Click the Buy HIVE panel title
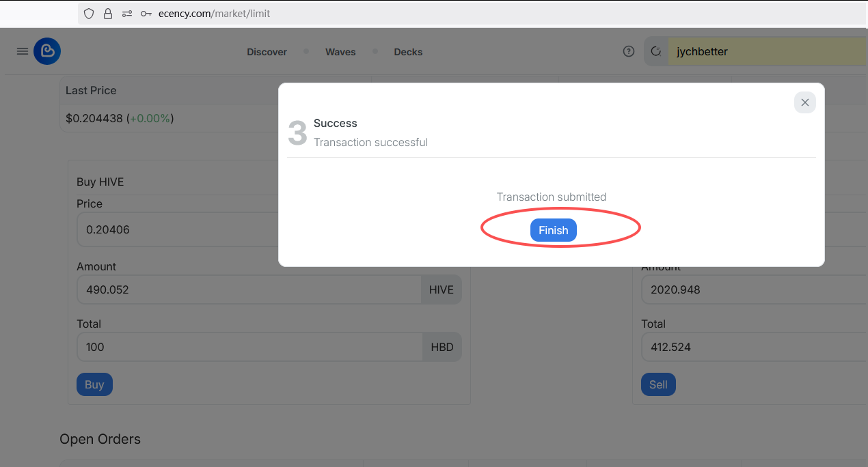 tap(100, 182)
